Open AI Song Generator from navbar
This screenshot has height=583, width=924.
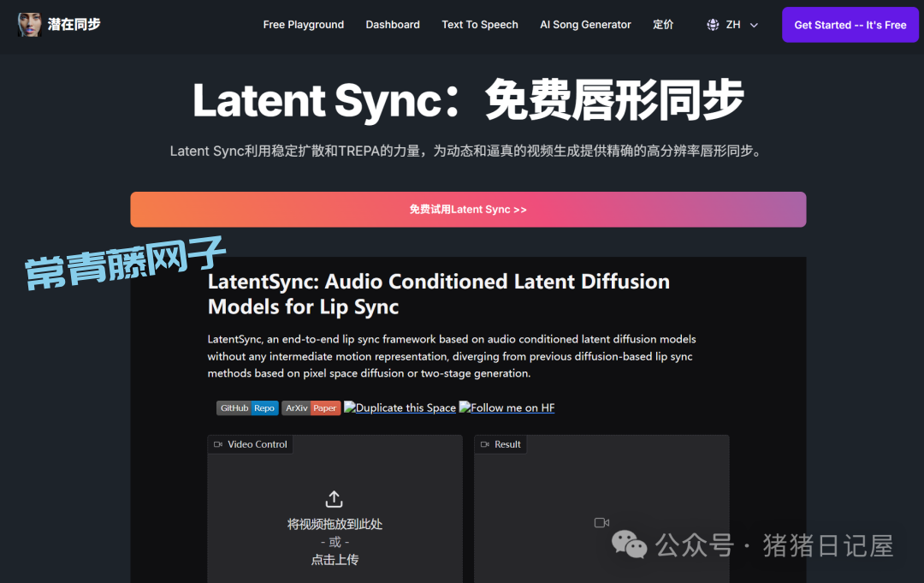pos(585,25)
